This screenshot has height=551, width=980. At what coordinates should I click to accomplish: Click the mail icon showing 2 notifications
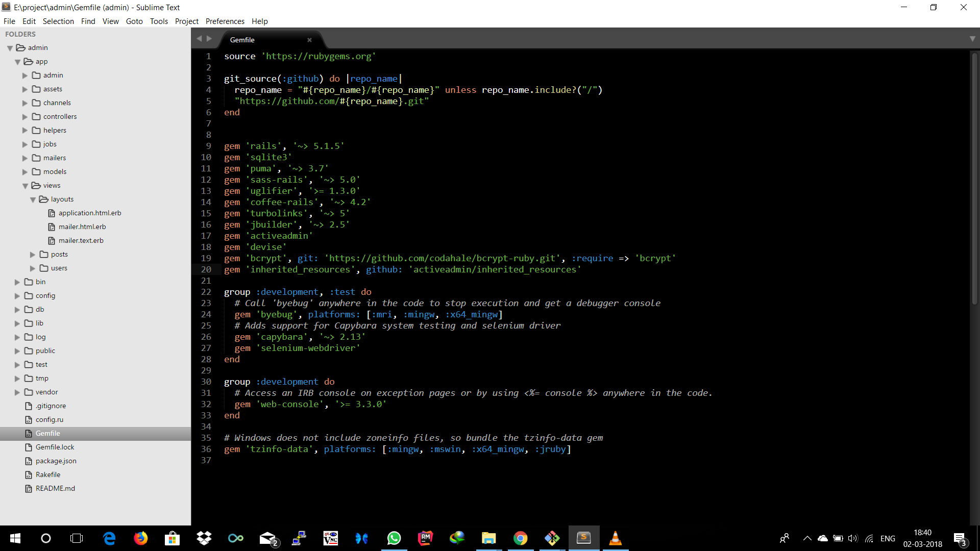[x=267, y=538]
